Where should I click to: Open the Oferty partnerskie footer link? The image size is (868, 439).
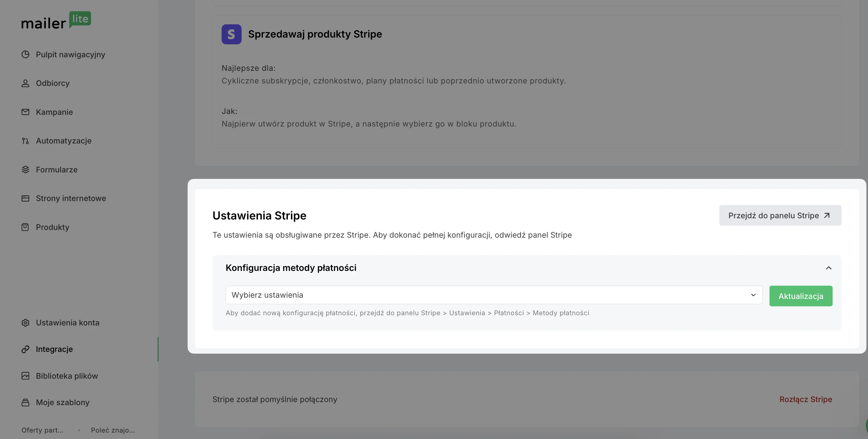point(42,430)
